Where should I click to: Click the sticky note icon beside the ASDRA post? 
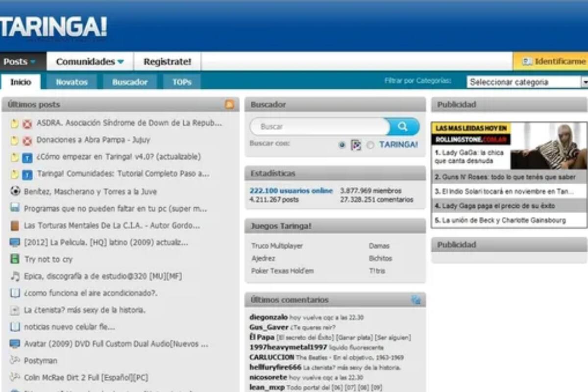click(15, 123)
